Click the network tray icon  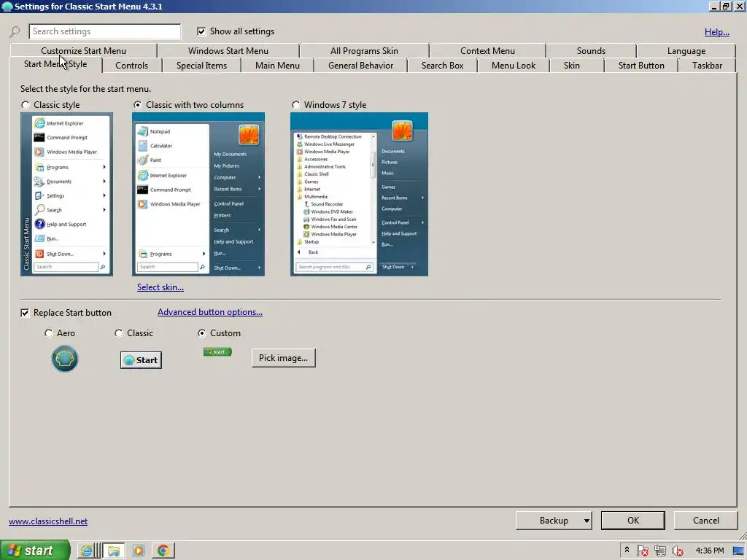pyautogui.click(x=659, y=551)
